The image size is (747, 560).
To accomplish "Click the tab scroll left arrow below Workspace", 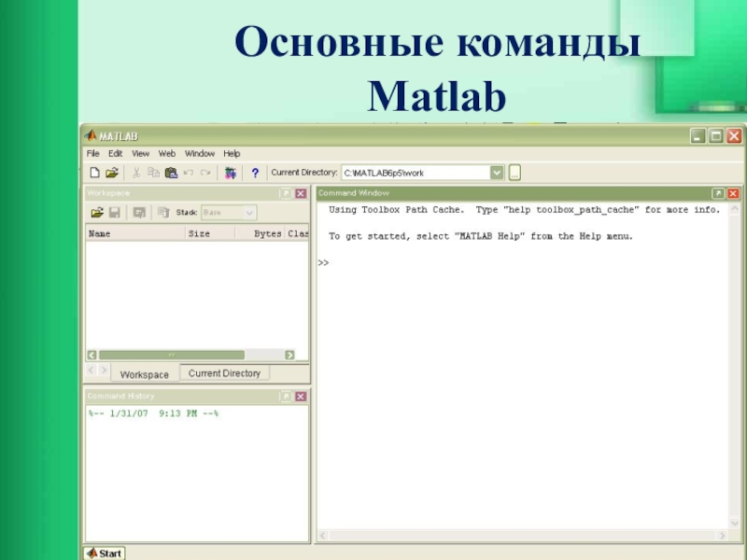I will tap(92, 370).
